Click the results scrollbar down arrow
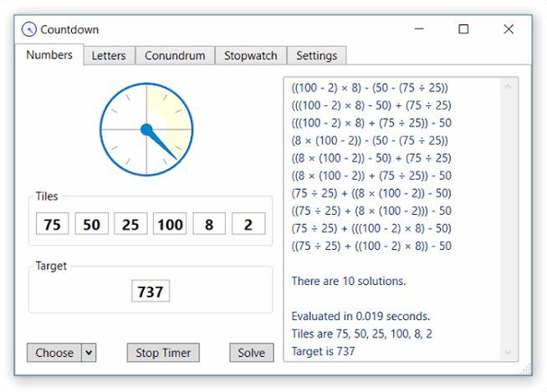Viewport: 547px width, 392px height. click(x=509, y=353)
